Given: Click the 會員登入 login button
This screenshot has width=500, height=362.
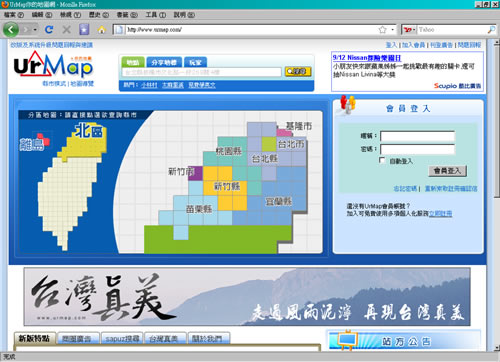Looking at the screenshot, I should click(447, 171).
